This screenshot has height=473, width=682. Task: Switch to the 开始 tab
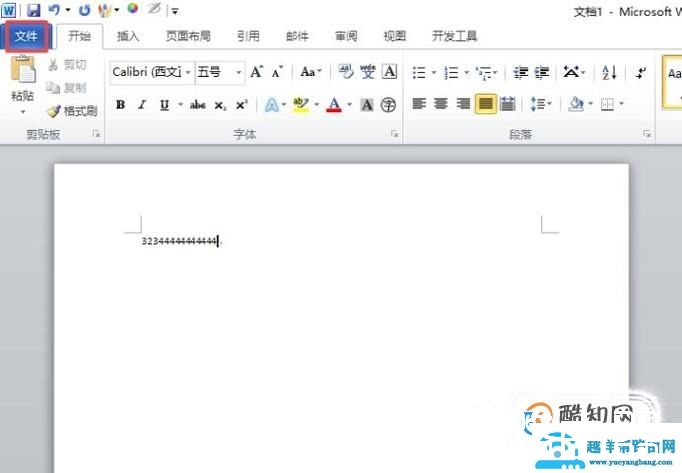tap(80, 37)
